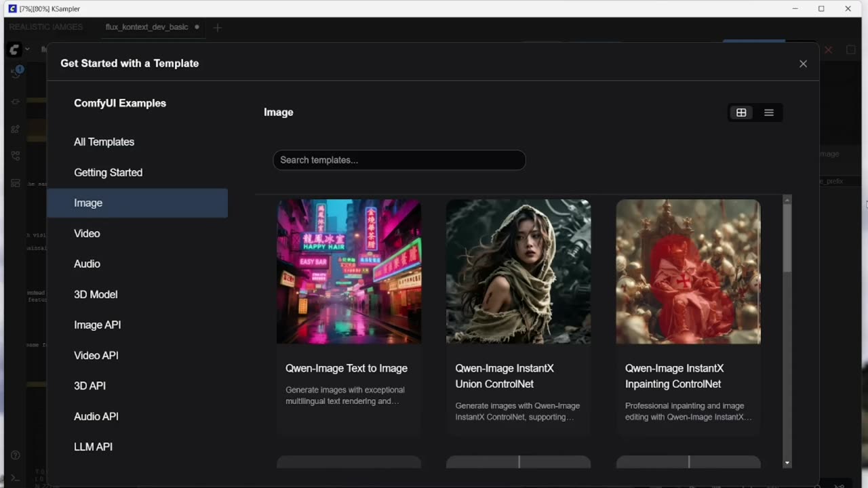Open the workflows sidebar icon
This screenshot has width=868, height=488.
(16, 156)
